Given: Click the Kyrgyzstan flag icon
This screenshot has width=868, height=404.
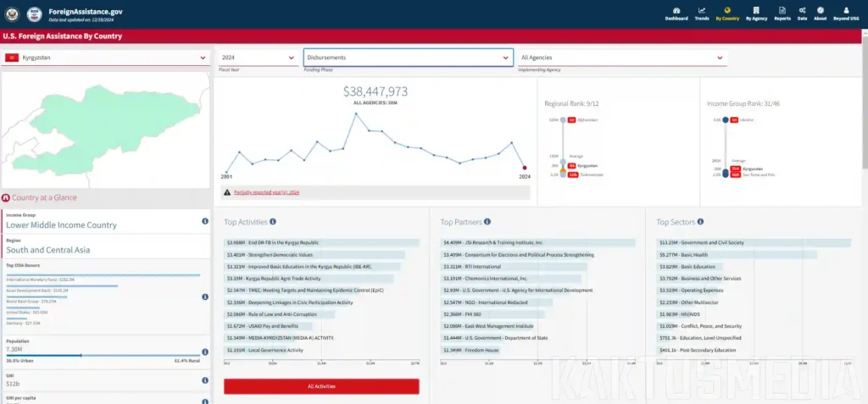Looking at the screenshot, I should tap(12, 58).
